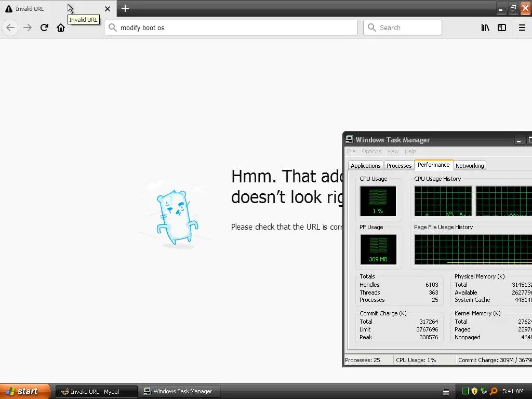The width and height of the screenshot is (532, 399).
Task: Click the security shield tray icon
Action: [475, 391]
